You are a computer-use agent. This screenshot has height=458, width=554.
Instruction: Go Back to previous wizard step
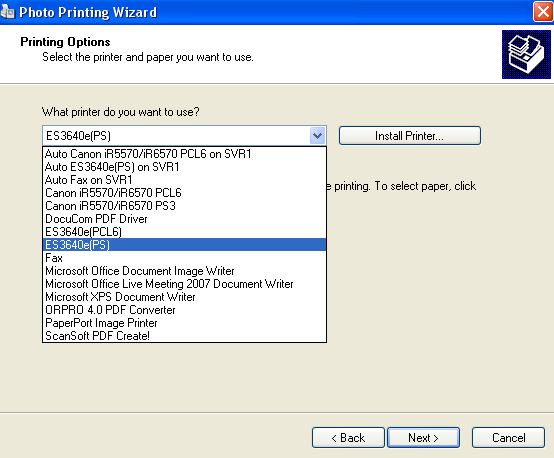tap(348, 438)
